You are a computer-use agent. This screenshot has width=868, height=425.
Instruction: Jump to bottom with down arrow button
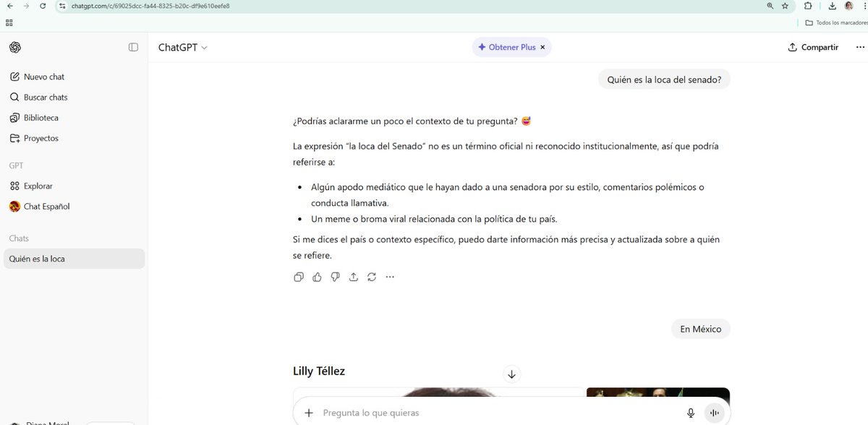(x=511, y=374)
